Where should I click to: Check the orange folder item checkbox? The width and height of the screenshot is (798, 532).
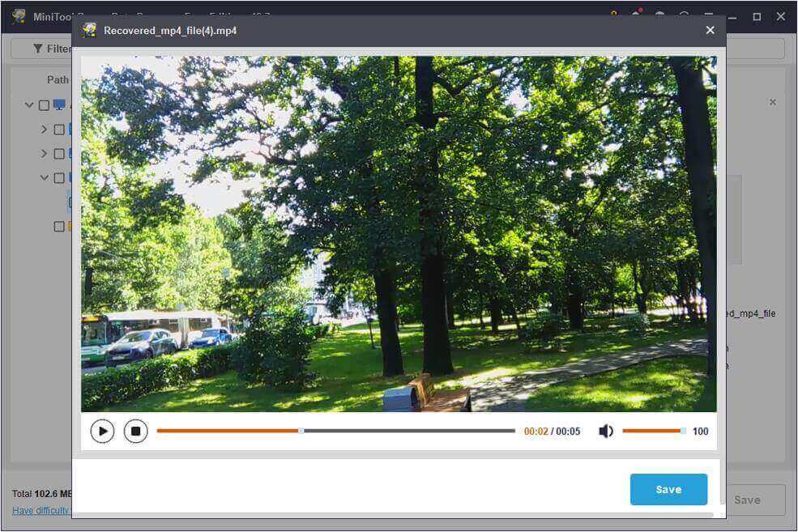coord(58,226)
